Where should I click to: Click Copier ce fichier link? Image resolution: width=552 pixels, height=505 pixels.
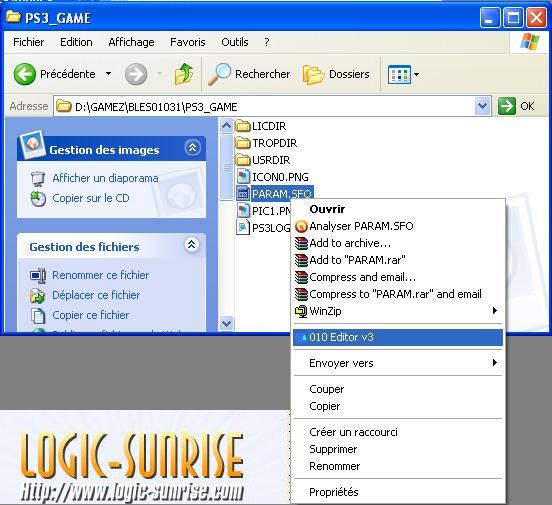(90, 315)
